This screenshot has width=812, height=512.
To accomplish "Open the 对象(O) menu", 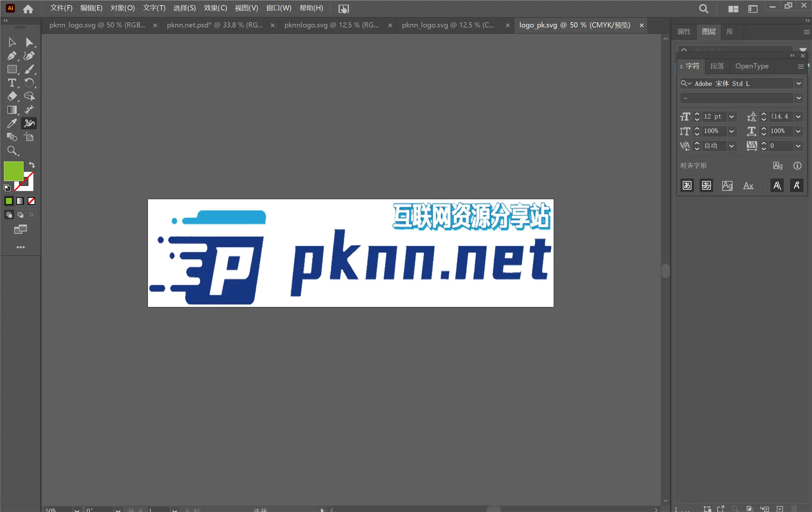I will (123, 8).
